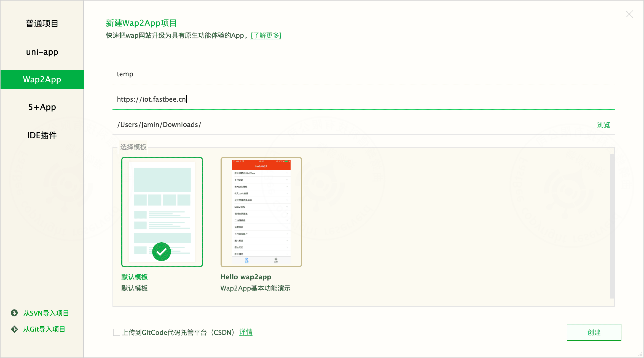This screenshot has height=358, width=644.
Task: Select the 默认模板 template thumbnail
Action: click(x=162, y=212)
